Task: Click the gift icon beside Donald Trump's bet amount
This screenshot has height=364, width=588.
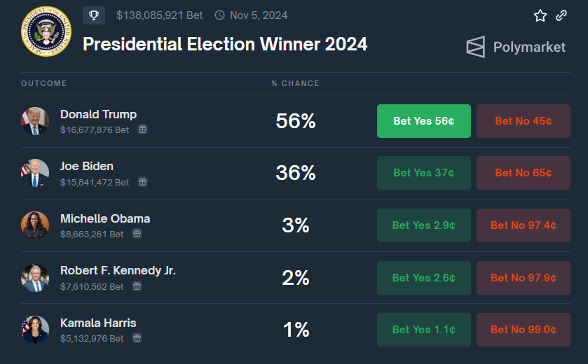Action: point(142,129)
